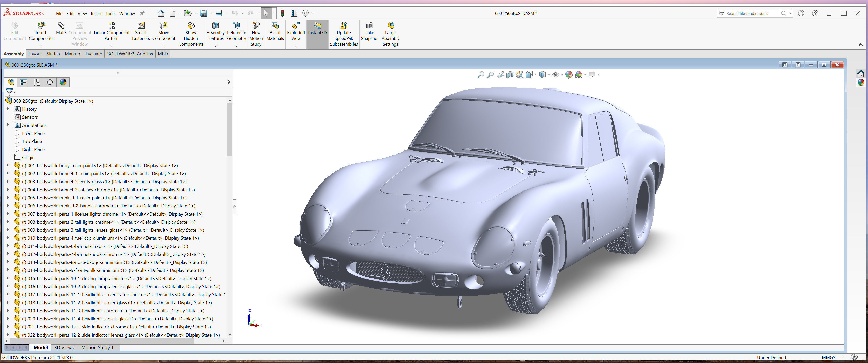Click the Insert Components tool
The width and height of the screenshot is (868, 363).
41,32
